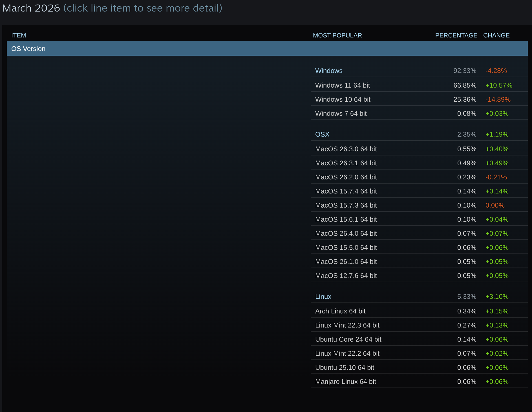Select the Windows 10 64 bit row
Screen dimensions: 532x412
(x=419, y=99)
